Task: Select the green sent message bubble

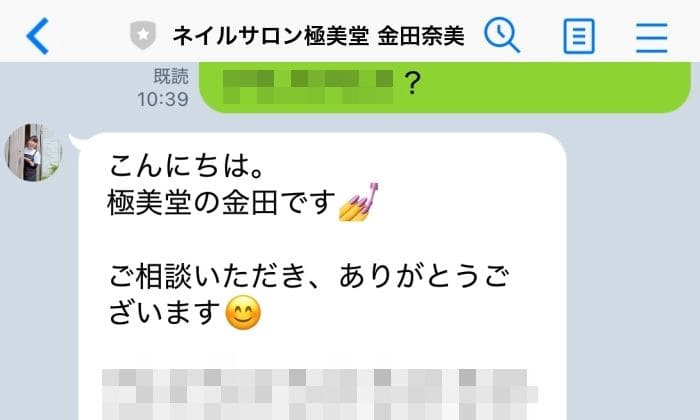Action: click(445, 87)
